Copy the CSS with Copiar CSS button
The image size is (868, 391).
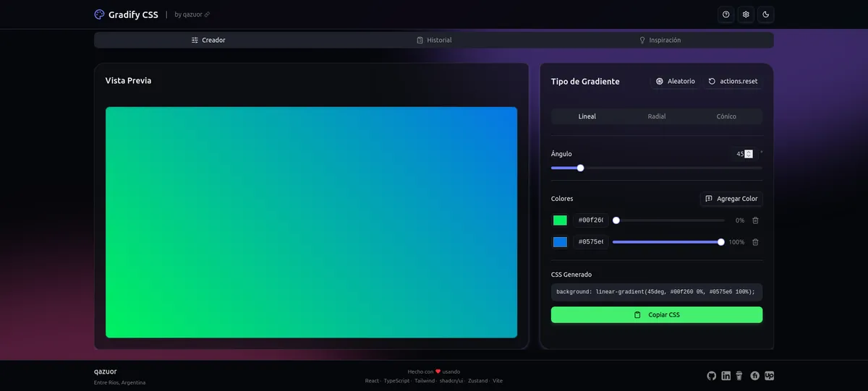tap(657, 315)
